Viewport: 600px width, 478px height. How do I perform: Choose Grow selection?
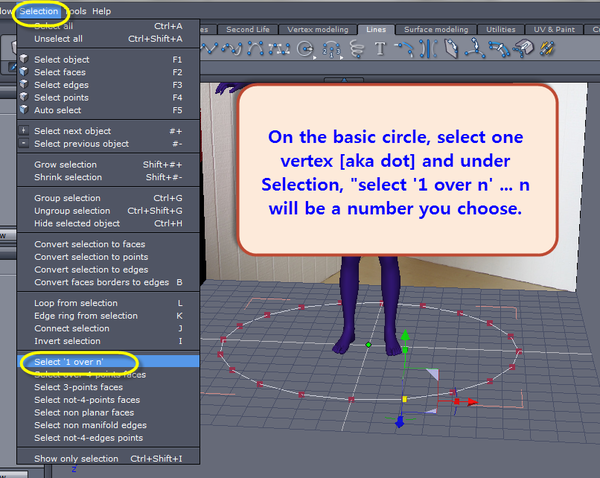coord(108,165)
